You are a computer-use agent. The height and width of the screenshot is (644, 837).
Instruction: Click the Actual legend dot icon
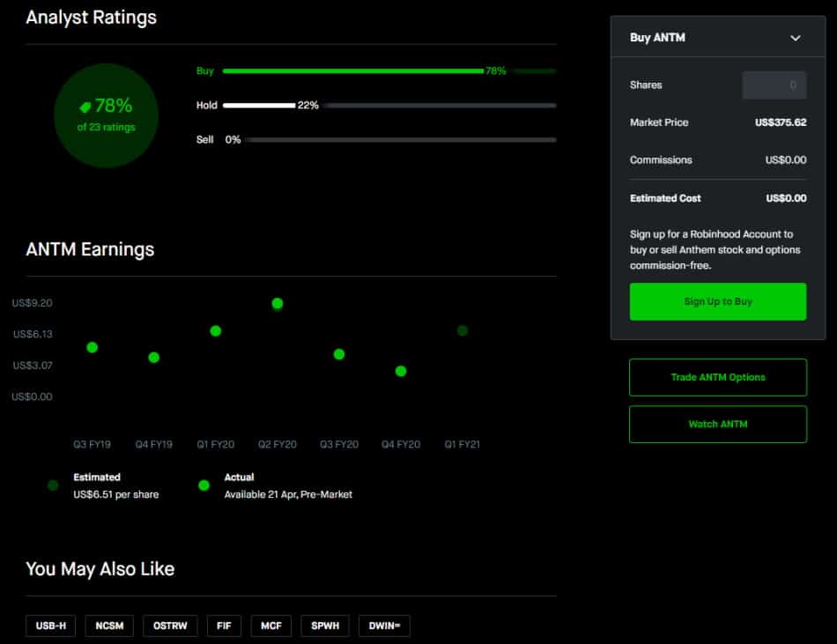pyautogui.click(x=204, y=485)
